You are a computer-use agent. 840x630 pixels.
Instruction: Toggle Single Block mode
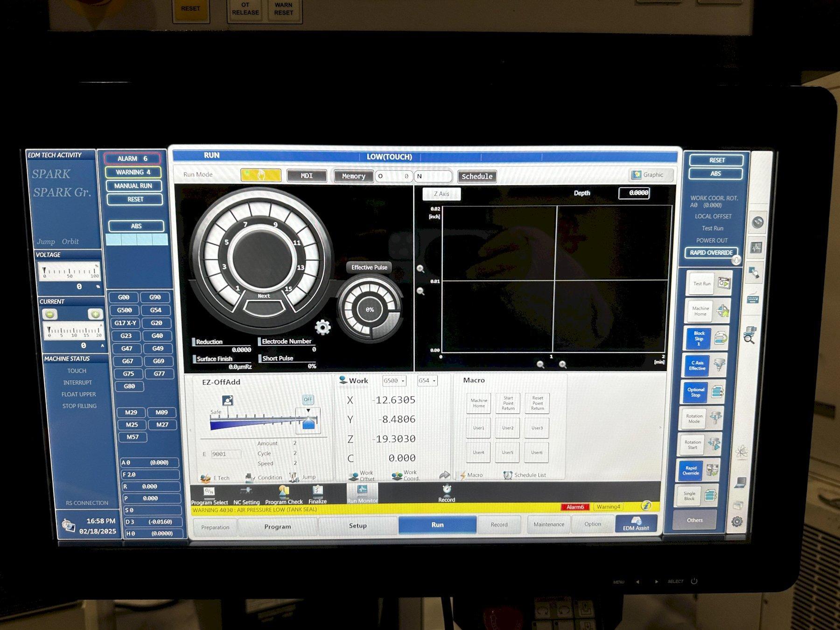coord(689,496)
